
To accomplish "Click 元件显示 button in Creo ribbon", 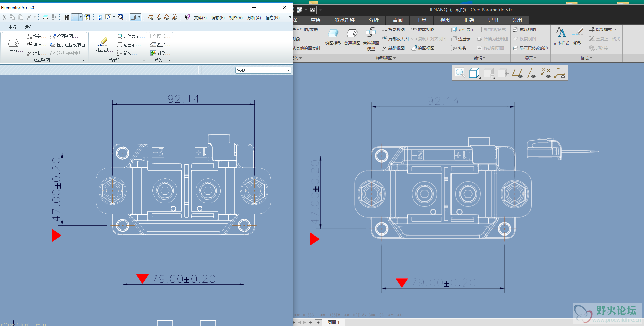I will [x=463, y=29].
